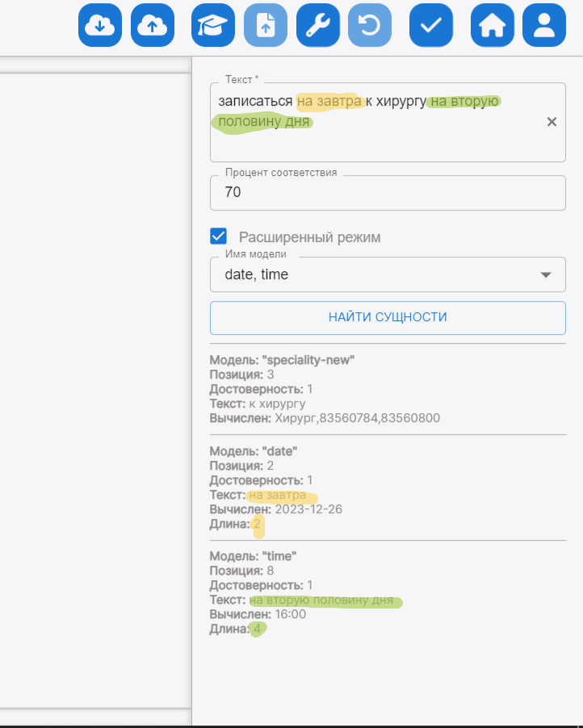Open the wrench settings tool

318,25
